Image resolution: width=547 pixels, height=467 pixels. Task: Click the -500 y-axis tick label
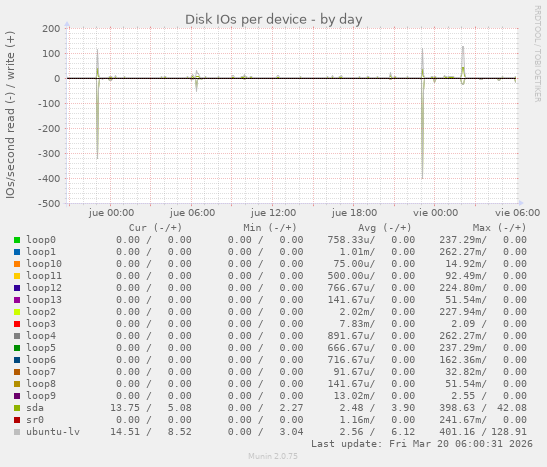pos(49,203)
